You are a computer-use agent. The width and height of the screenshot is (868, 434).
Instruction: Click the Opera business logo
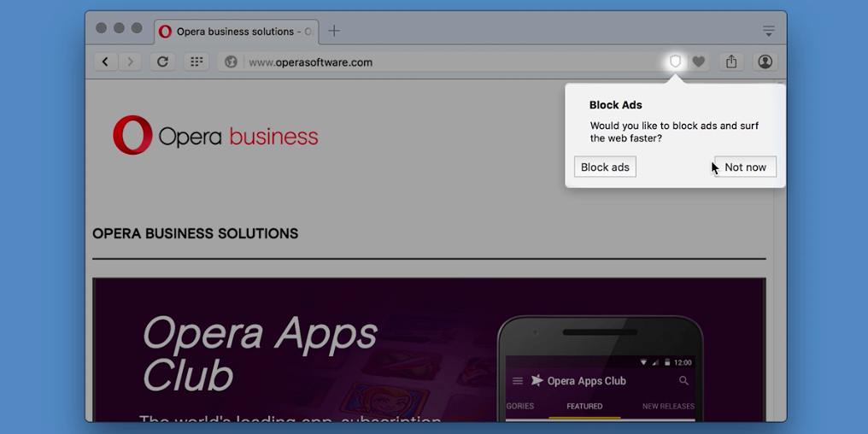(215, 136)
